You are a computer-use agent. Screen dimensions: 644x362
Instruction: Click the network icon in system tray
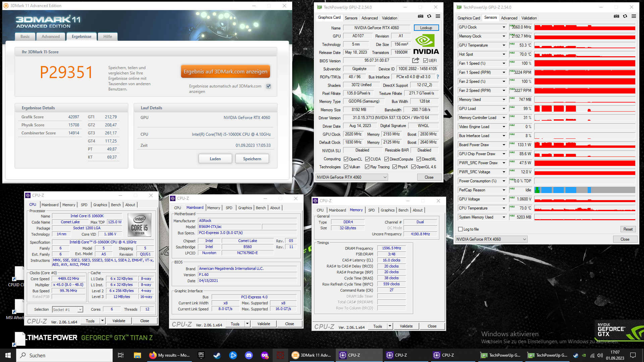click(592, 355)
